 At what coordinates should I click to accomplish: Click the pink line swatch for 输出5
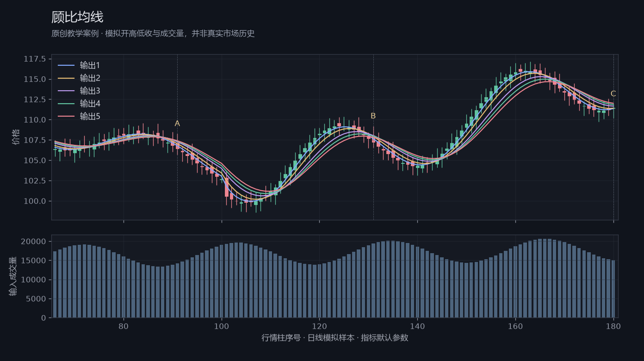pos(66,116)
